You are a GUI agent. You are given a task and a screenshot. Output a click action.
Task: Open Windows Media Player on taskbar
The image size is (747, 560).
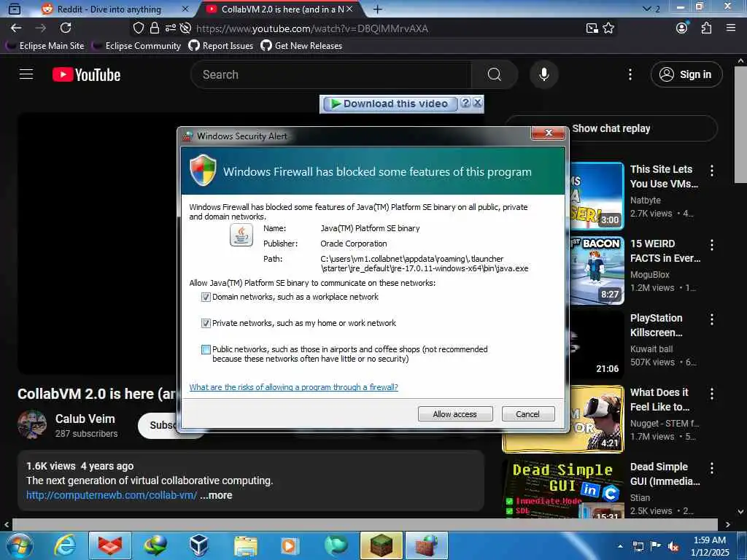289,545
